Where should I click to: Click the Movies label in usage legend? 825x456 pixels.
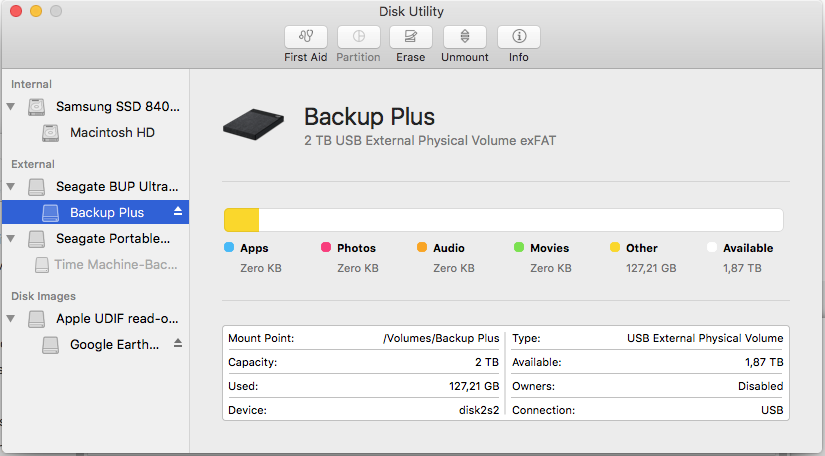[549, 248]
